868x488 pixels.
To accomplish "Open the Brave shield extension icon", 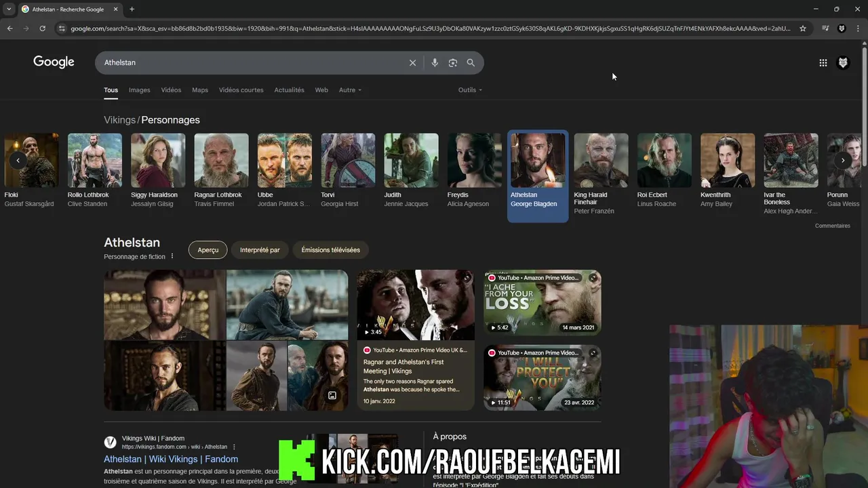I will click(842, 28).
